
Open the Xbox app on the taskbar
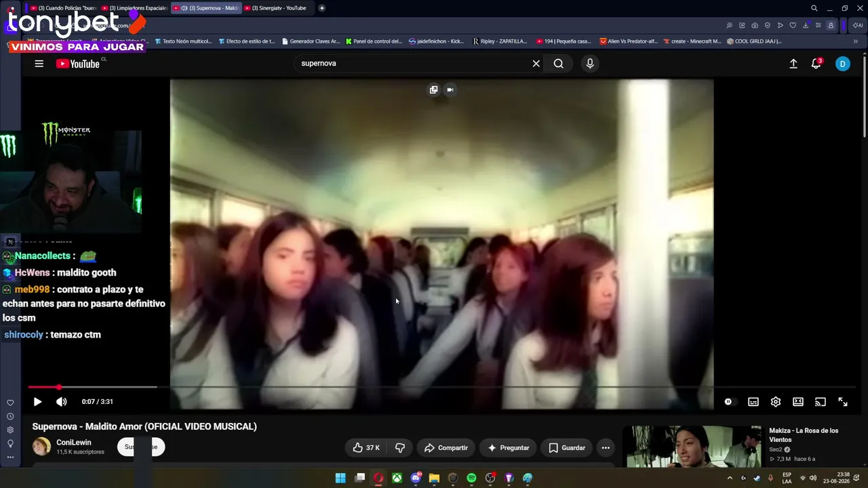[397, 479]
